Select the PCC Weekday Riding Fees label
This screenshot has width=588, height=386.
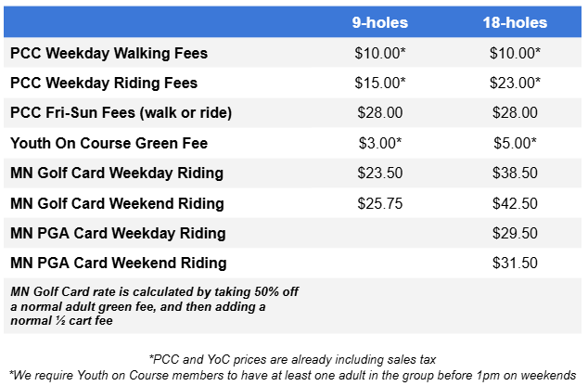coord(104,83)
